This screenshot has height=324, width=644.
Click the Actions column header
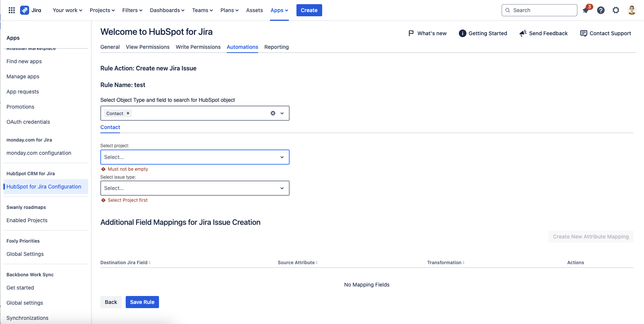pos(575,263)
